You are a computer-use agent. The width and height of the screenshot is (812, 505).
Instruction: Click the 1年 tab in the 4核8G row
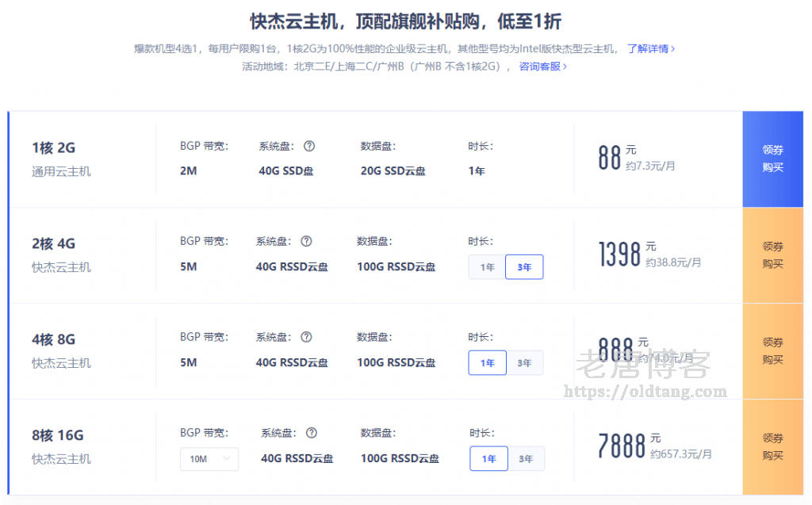pos(487,362)
